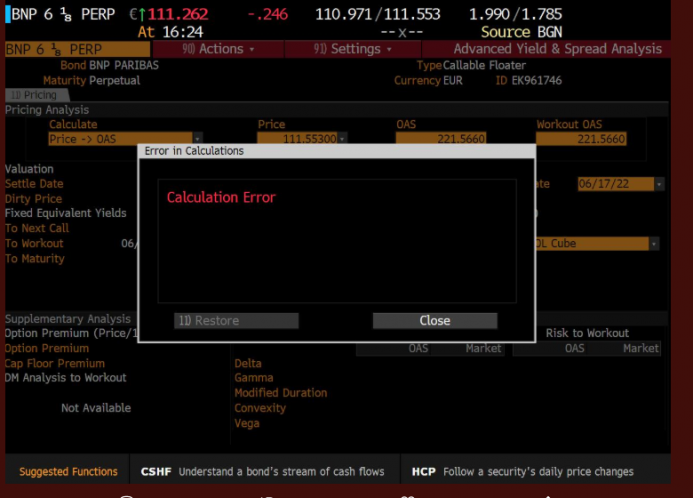Click the Delta row label
Screen dimensions: 693x498
248,363
